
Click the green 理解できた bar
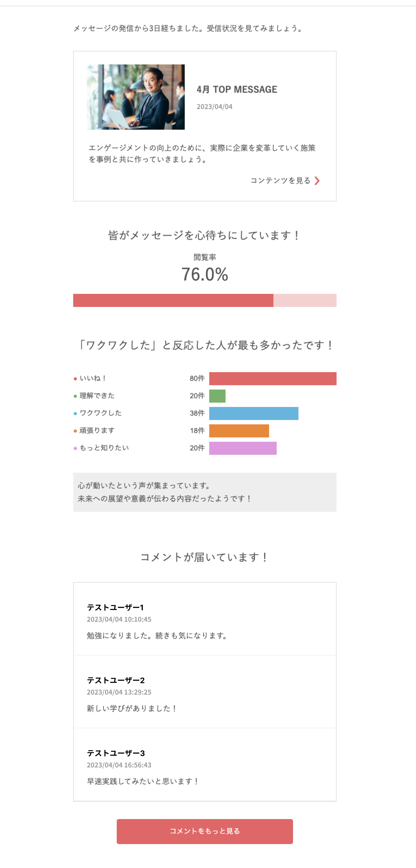pyautogui.click(x=217, y=396)
